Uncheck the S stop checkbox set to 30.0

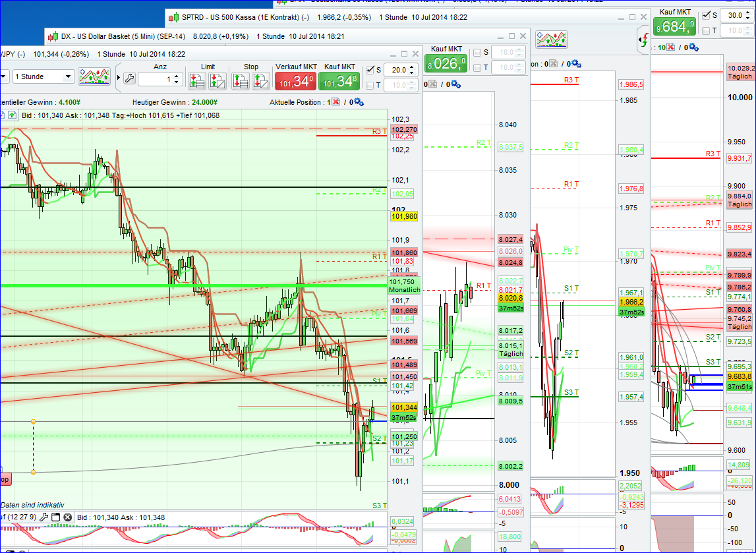[706, 15]
